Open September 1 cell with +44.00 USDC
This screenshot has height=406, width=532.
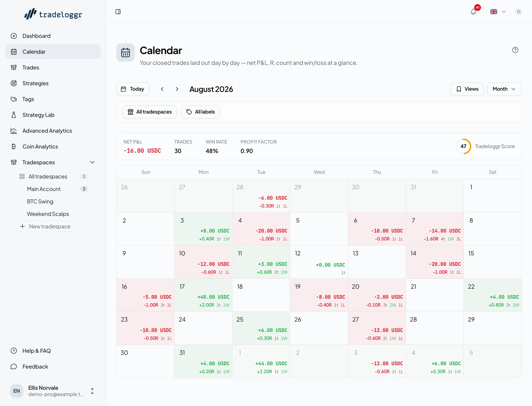[261, 361]
